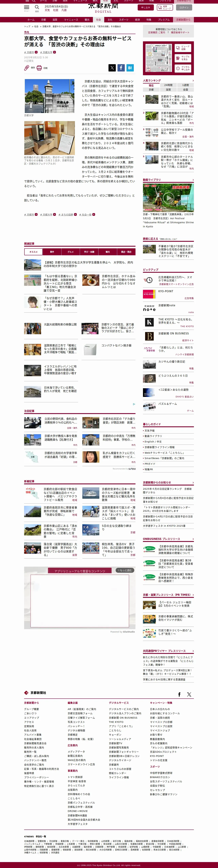Open the hamburger メニュー icon
Image resolution: width=218 pixels, height=868 pixels.
point(27,7)
